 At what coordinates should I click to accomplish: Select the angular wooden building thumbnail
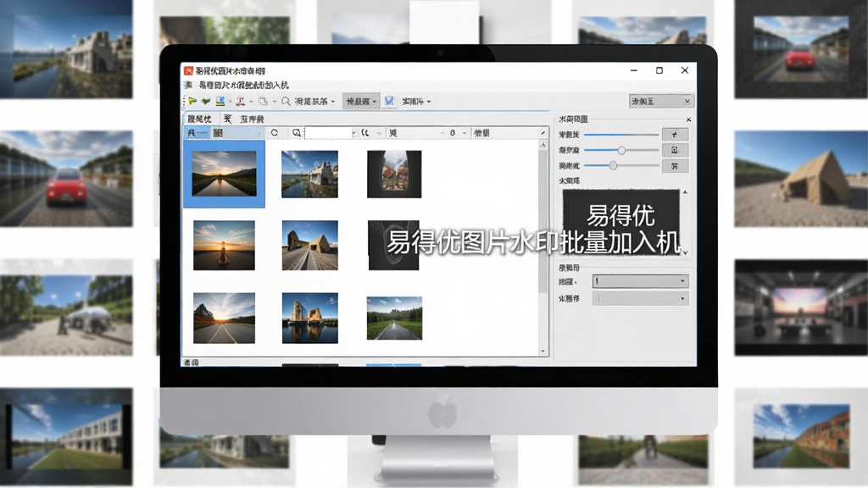[310, 245]
